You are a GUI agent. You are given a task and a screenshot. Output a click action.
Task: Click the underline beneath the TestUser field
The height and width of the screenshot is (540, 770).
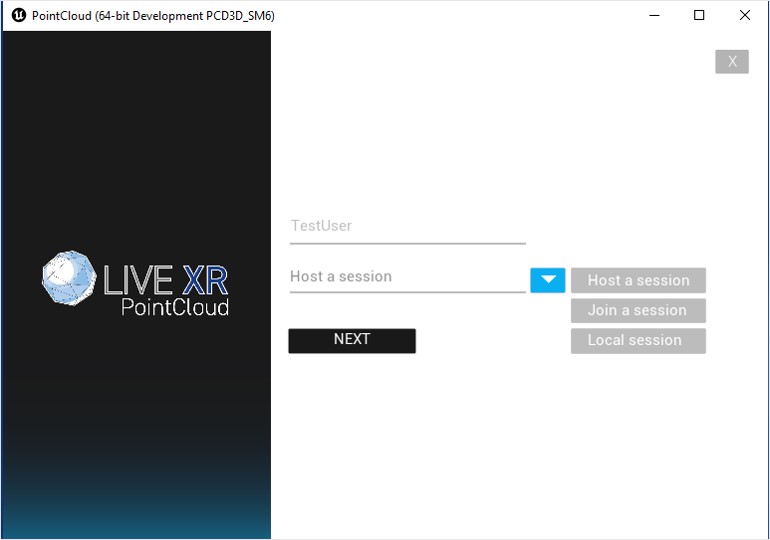pos(406,243)
